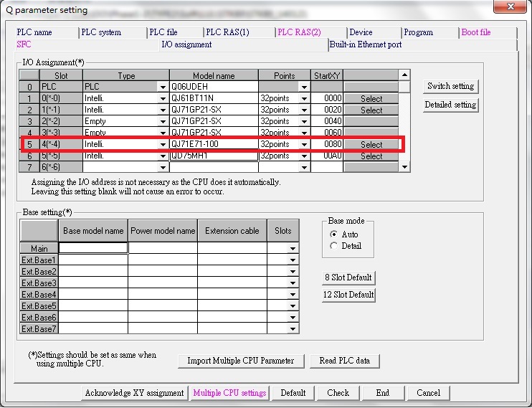Viewport: 532px width, 408px height.
Task: Open the Type dropdown for slot 4(*-4)
Action: (163, 144)
